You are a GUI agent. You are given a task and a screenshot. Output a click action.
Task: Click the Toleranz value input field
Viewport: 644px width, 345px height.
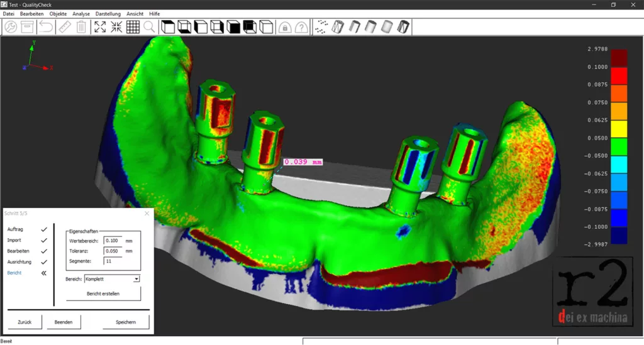pos(113,251)
